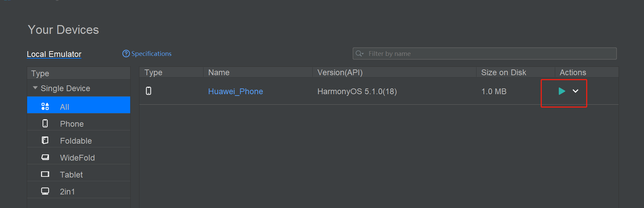Select the All grid icon in the sidebar
The height and width of the screenshot is (208, 644).
(x=45, y=106)
